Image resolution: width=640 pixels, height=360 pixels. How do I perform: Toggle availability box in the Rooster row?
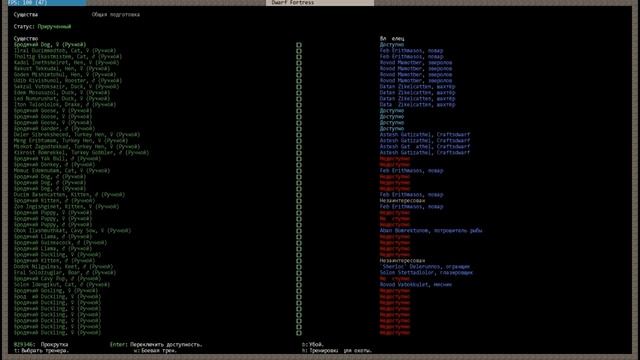tap(299, 81)
